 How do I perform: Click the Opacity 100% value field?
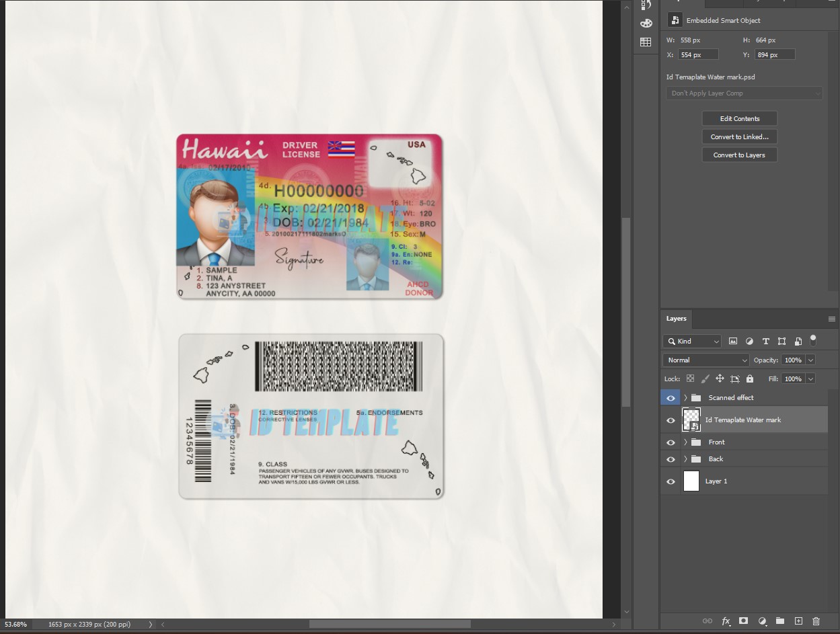point(794,360)
